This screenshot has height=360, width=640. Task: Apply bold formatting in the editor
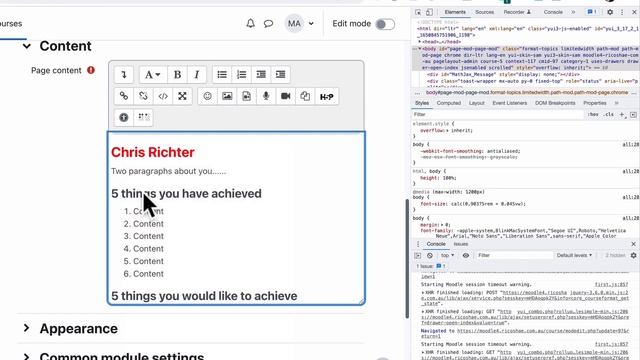pyautogui.click(x=177, y=75)
